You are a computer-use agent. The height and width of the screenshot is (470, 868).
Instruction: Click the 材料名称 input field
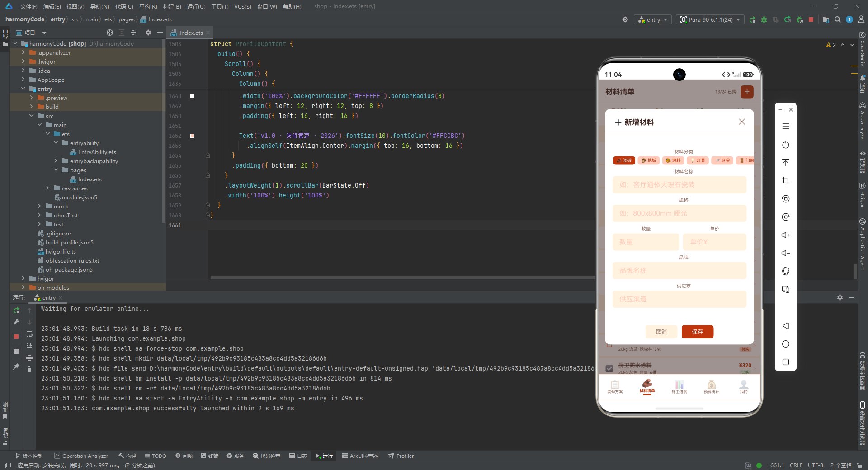(679, 184)
